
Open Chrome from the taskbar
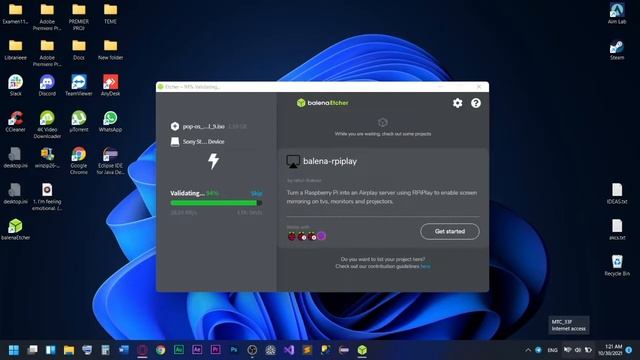[x=160, y=350]
